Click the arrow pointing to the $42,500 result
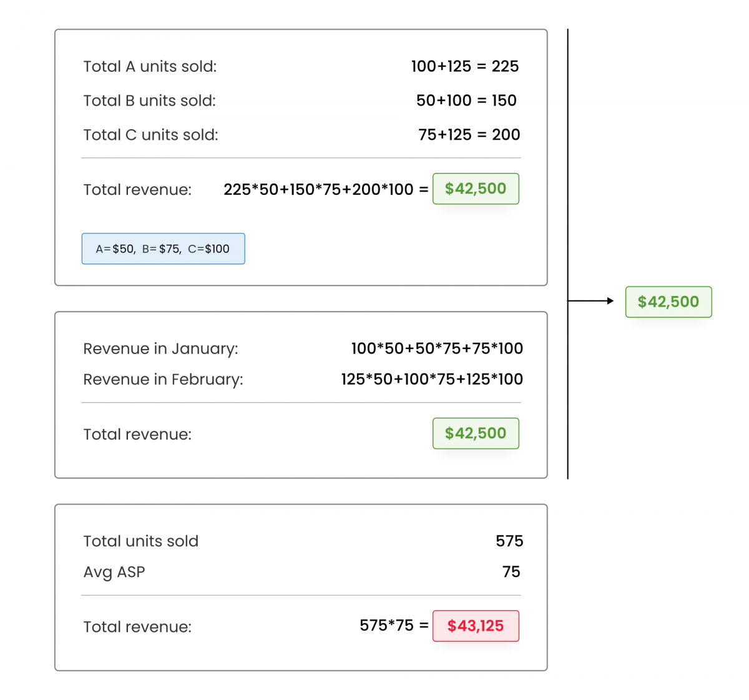 pos(590,301)
